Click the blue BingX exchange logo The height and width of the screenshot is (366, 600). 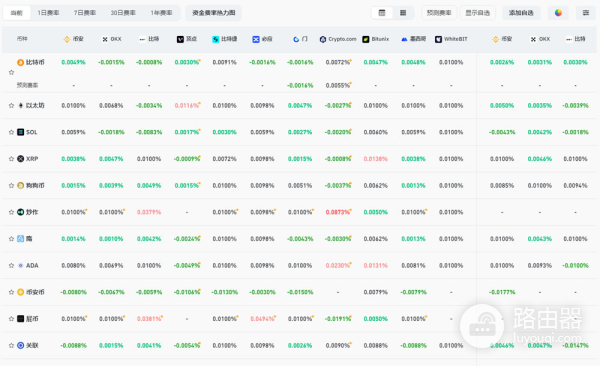click(256, 39)
